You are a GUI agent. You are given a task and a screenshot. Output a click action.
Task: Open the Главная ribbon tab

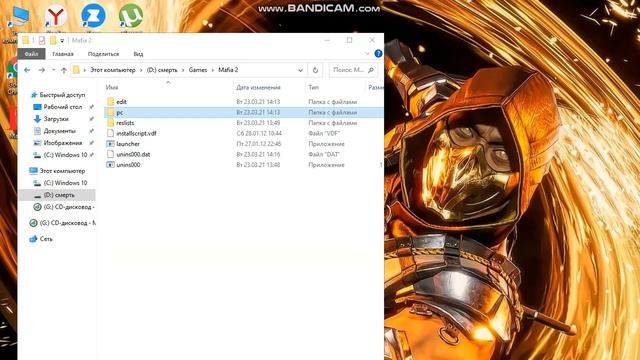coord(63,54)
